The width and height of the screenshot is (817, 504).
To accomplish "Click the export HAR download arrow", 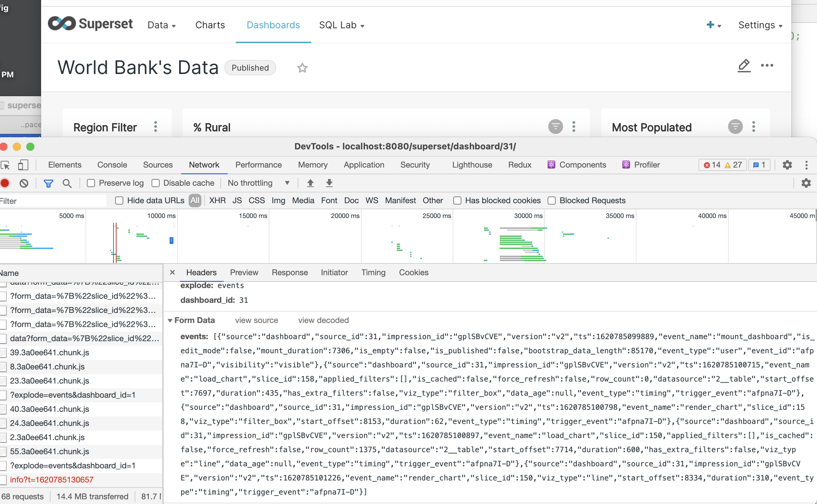I will [x=329, y=183].
